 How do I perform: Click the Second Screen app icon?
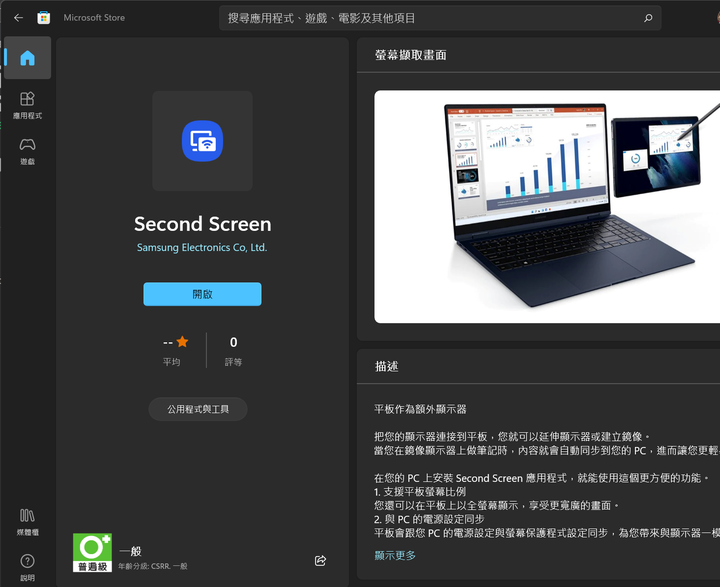202,141
